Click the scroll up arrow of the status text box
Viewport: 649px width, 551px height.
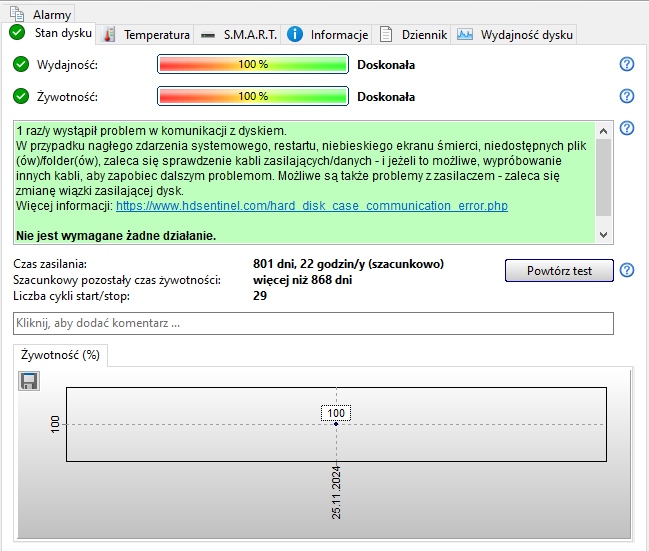(603, 131)
